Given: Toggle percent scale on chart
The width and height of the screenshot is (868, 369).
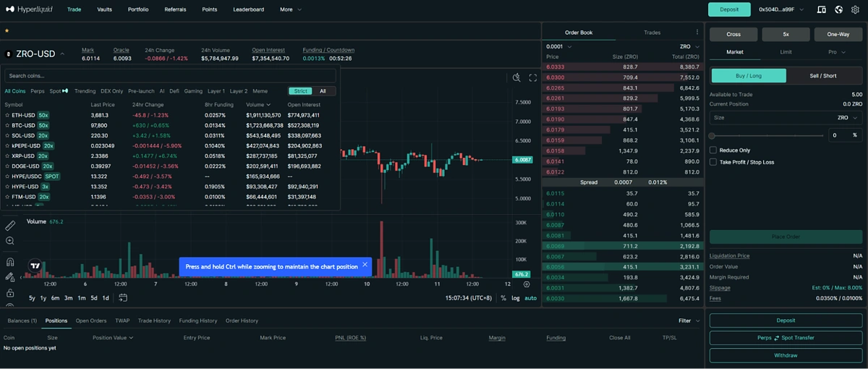Looking at the screenshot, I should tap(503, 298).
